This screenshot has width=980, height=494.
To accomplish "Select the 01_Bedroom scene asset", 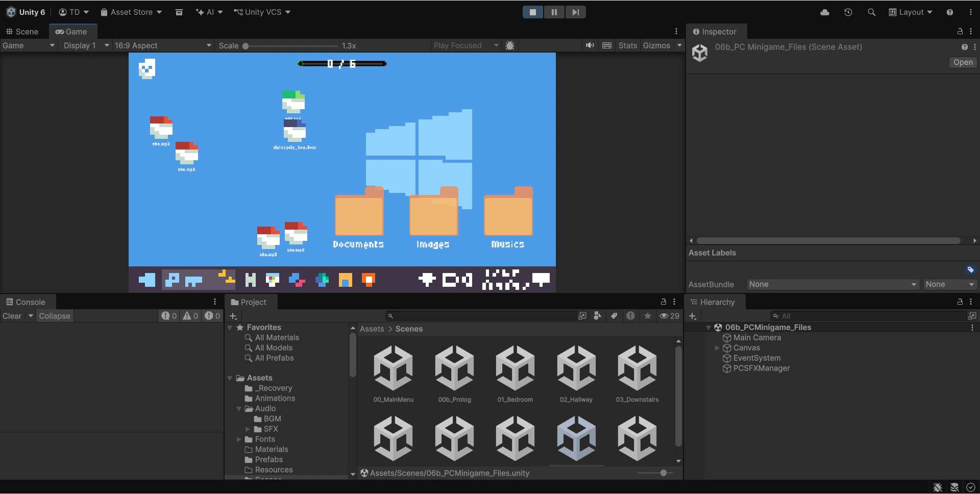I will coord(515,374).
